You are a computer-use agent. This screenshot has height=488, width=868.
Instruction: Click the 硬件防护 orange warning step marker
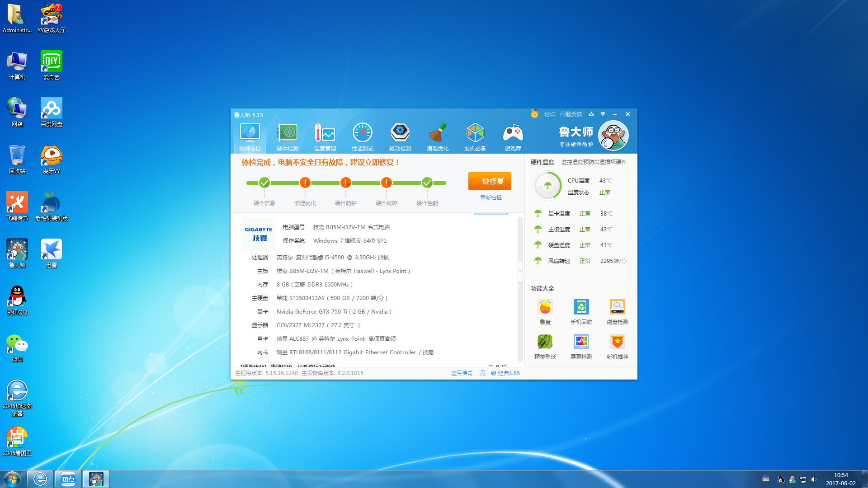[x=346, y=183]
